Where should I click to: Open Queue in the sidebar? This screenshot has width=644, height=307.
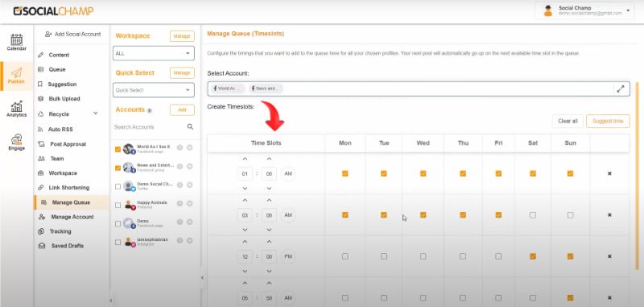[x=57, y=69]
